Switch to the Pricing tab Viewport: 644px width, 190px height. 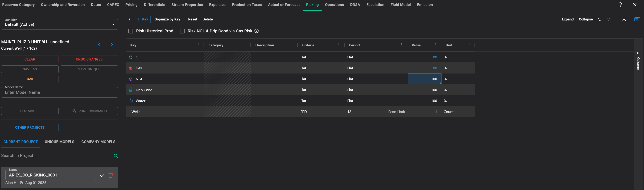(131, 5)
